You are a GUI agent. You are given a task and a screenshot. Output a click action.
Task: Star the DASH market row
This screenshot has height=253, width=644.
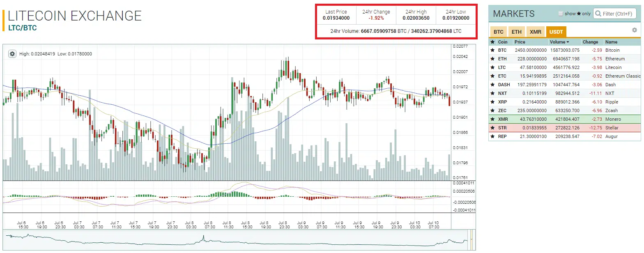492,85
